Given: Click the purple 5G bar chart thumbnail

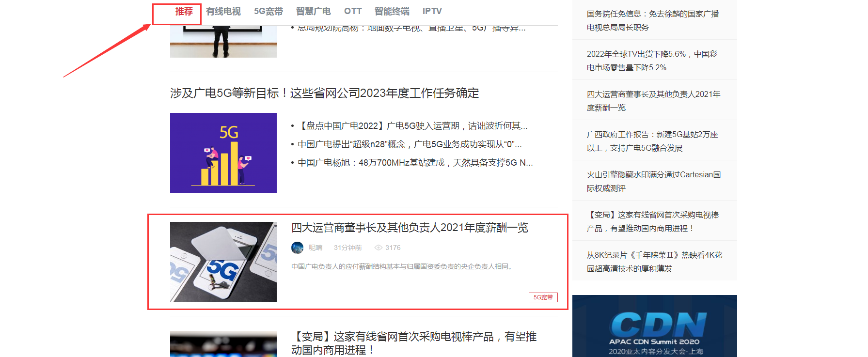Looking at the screenshot, I should (223, 153).
